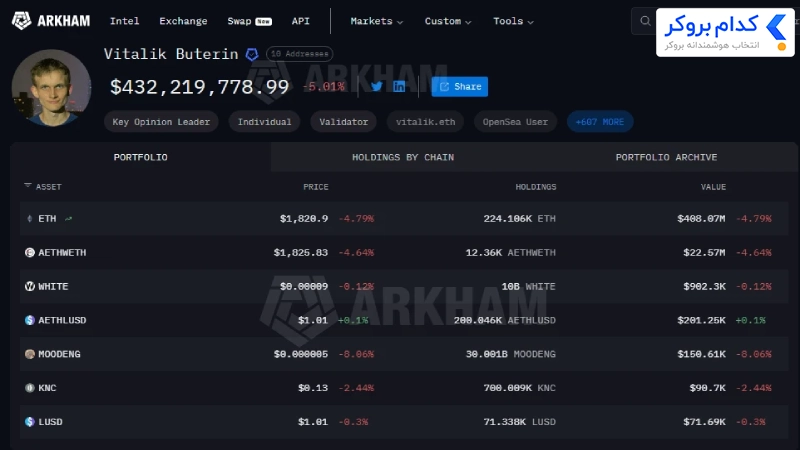The height and width of the screenshot is (450, 800).
Task: Click the $408.07M ETH value
Action: click(701, 218)
